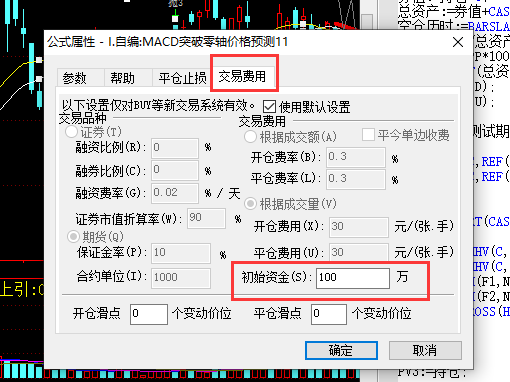Click the 以下设置仅对BUY等新交易系统有效 note

point(158,106)
